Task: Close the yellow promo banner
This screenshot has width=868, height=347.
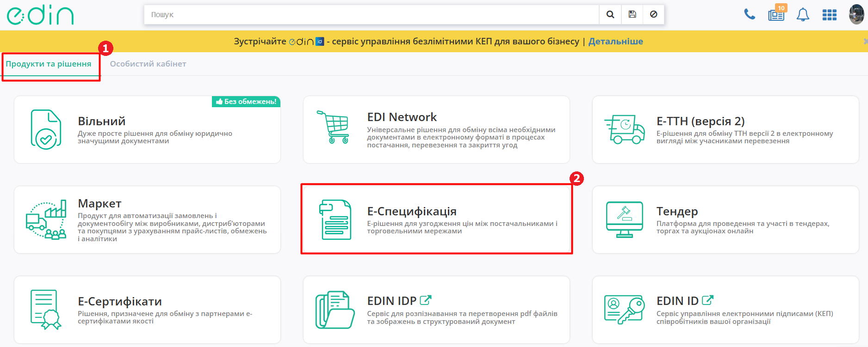Action: click(x=865, y=41)
